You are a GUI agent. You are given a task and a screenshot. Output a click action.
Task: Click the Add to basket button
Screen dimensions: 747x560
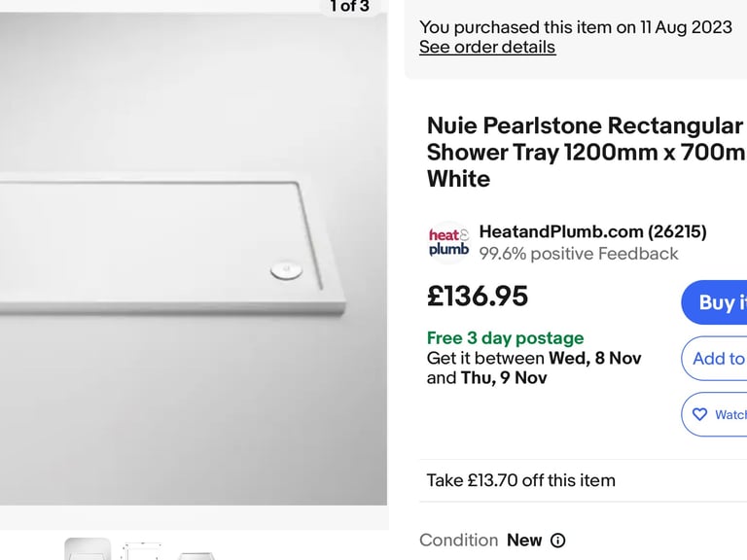(718, 359)
